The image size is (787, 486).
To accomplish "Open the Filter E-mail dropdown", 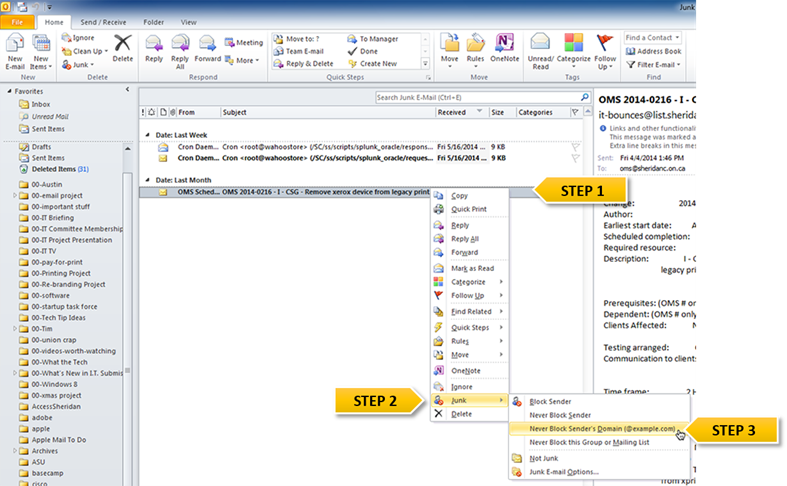I will click(653, 65).
